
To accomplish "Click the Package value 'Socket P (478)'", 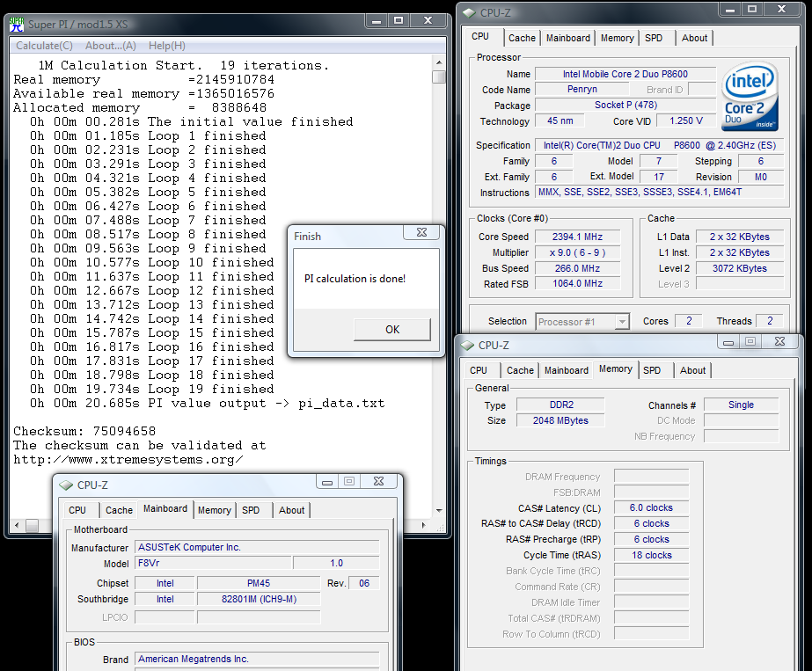I will pyautogui.click(x=625, y=106).
